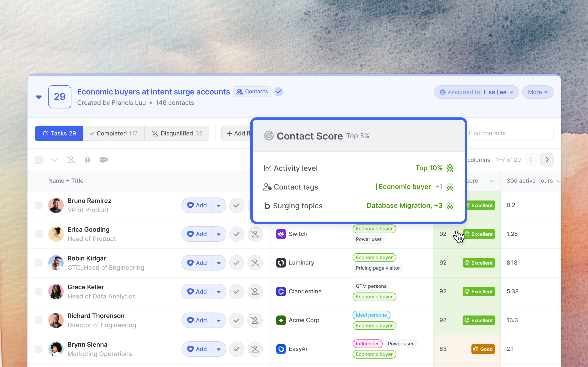The image size is (588, 367).
Task: Open the Economic buyers list title link
Action: pyautogui.click(x=153, y=92)
